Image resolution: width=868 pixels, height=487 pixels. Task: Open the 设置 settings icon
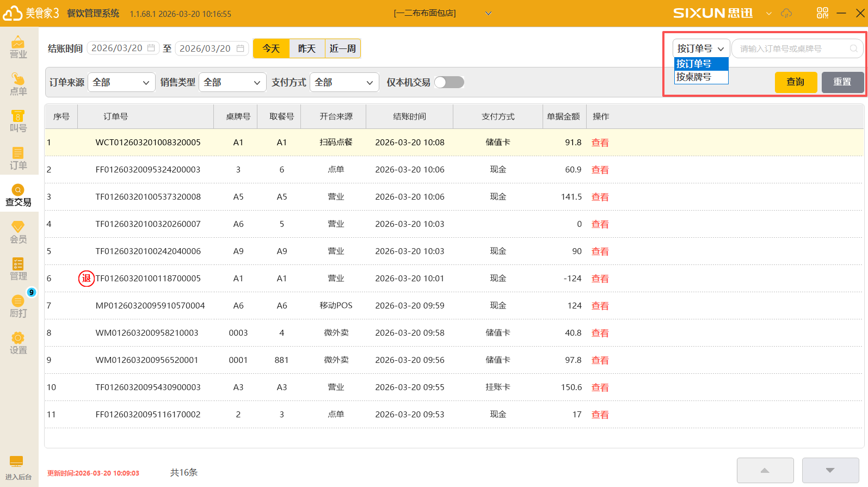click(x=19, y=343)
